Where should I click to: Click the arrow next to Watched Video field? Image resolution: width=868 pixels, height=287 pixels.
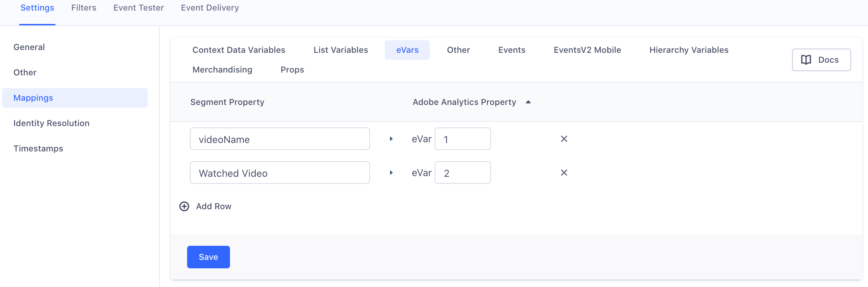coord(391,173)
